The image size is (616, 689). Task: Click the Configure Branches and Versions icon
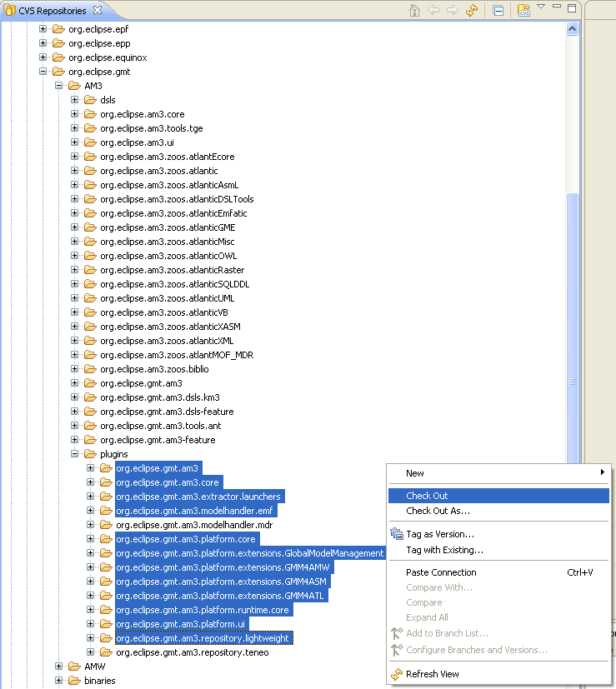coord(397,650)
